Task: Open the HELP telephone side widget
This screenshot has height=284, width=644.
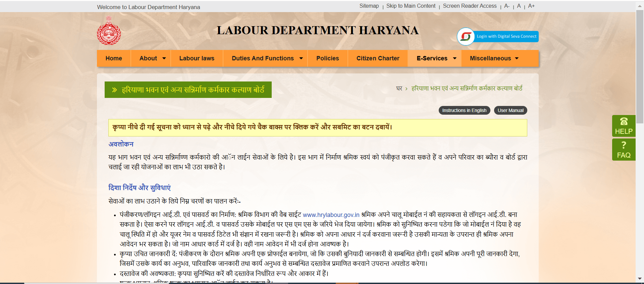Action: pyautogui.click(x=624, y=126)
